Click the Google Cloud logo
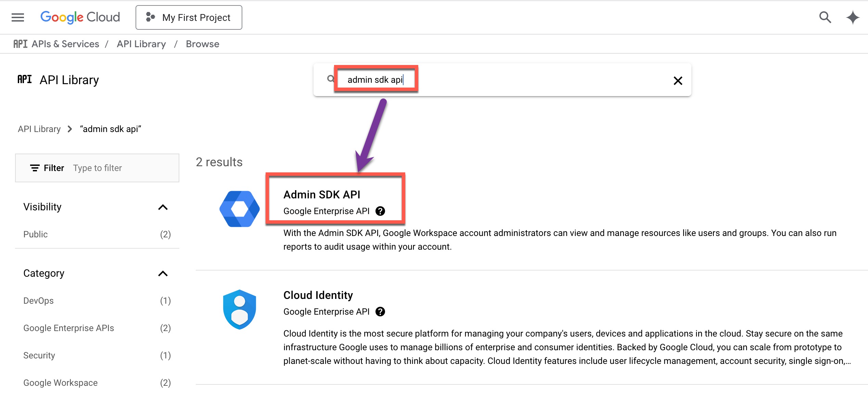Viewport: 868px width, 394px height. (x=80, y=17)
